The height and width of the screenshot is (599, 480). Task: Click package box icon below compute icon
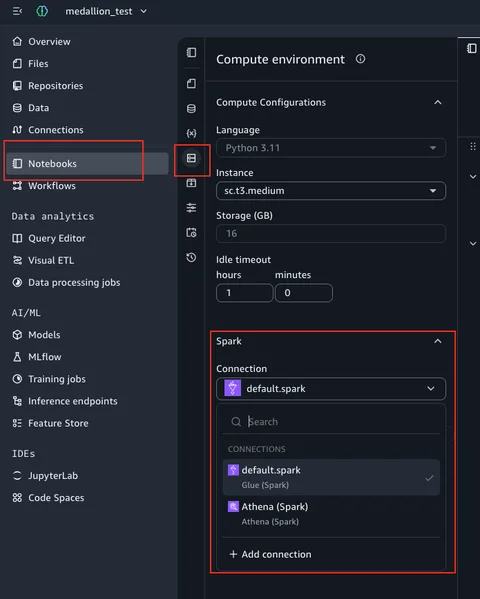pos(191,183)
